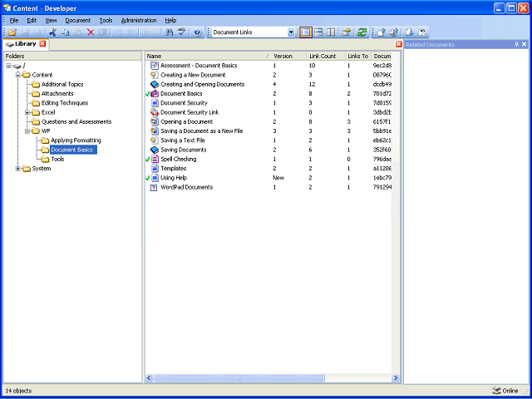Click the Check Out down-arrow icon
532x399 pixels.
click(409, 32)
